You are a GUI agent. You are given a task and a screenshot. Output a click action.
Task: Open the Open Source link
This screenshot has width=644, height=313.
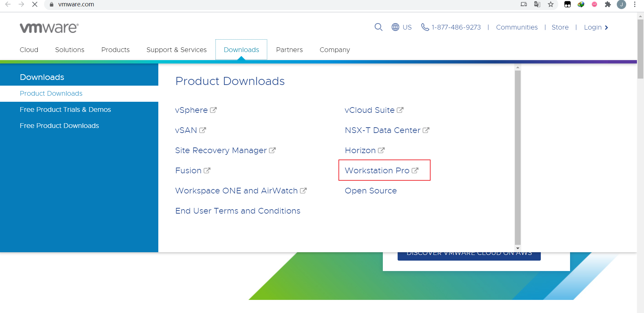[x=371, y=191]
